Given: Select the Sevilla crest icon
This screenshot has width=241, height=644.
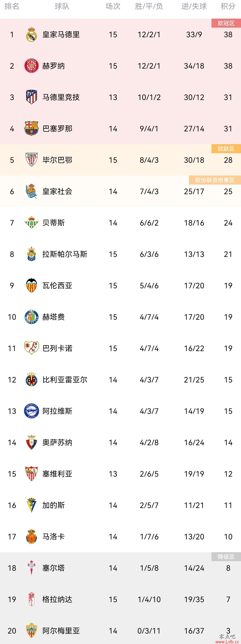Looking at the screenshot, I should (32, 474).
